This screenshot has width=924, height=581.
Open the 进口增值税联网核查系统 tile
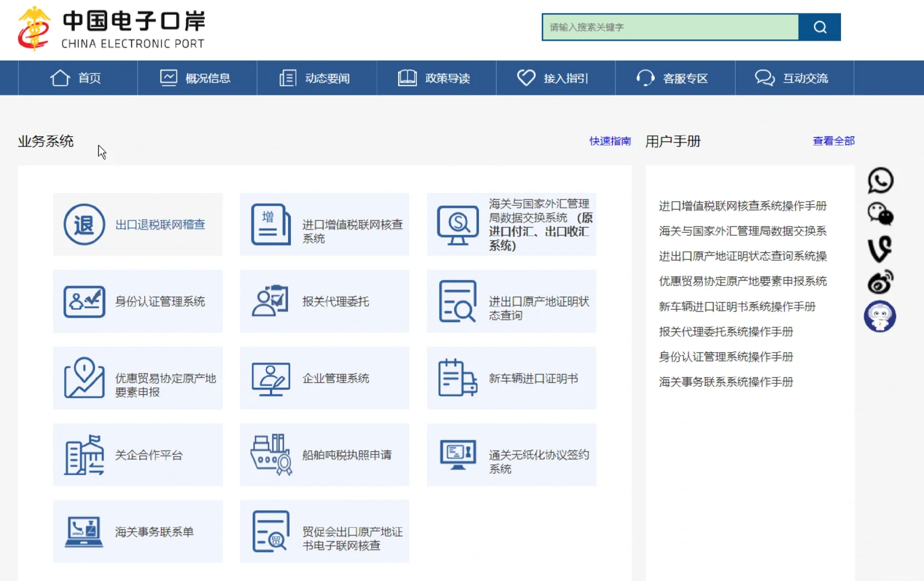(x=324, y=225)
